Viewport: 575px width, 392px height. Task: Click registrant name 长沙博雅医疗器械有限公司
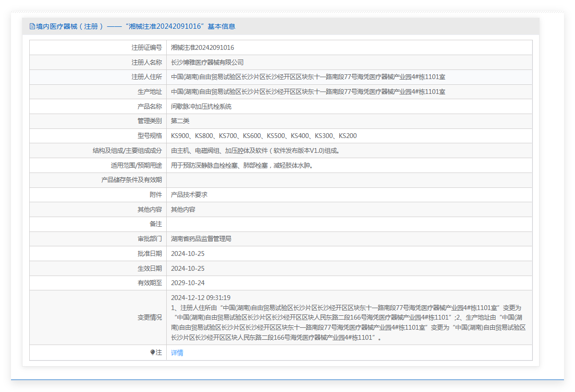[207, 62]
